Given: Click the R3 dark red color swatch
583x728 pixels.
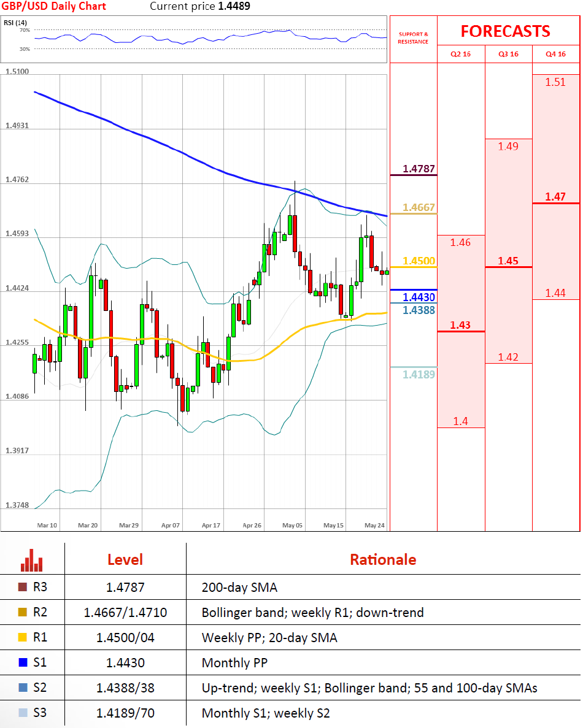Looking at the screenshot, I should [22, 588].
